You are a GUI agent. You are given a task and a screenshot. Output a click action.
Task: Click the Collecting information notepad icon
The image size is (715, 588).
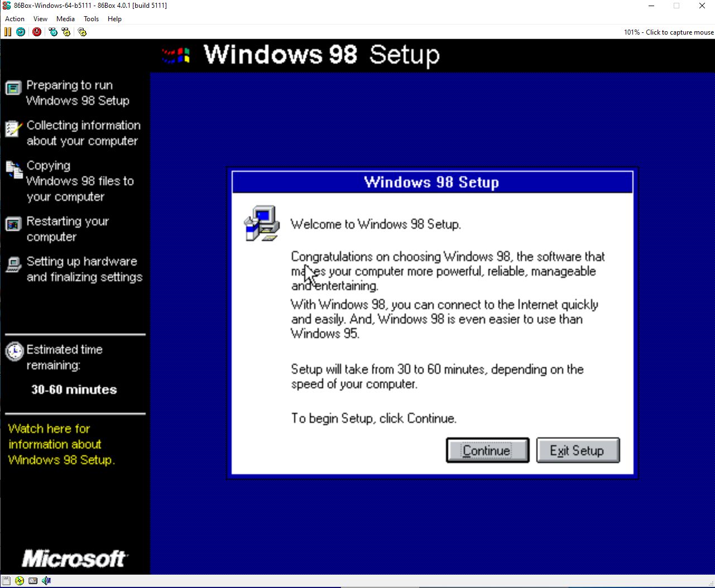tap(13, 129)
